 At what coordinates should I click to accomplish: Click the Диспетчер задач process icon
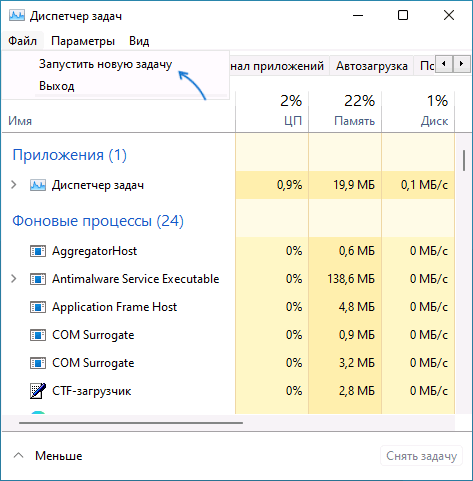pyautogui.click(x=38, y=185)
